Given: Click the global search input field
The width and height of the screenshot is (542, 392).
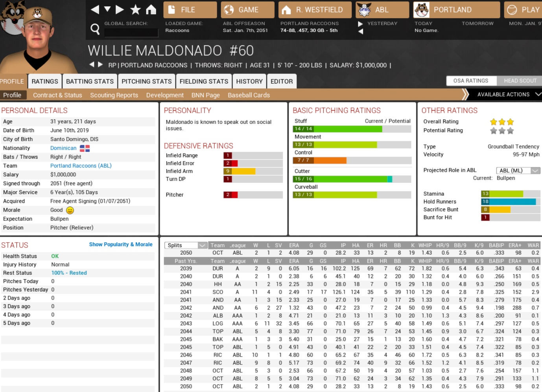Looking at the screenshot, I should 131,33.
